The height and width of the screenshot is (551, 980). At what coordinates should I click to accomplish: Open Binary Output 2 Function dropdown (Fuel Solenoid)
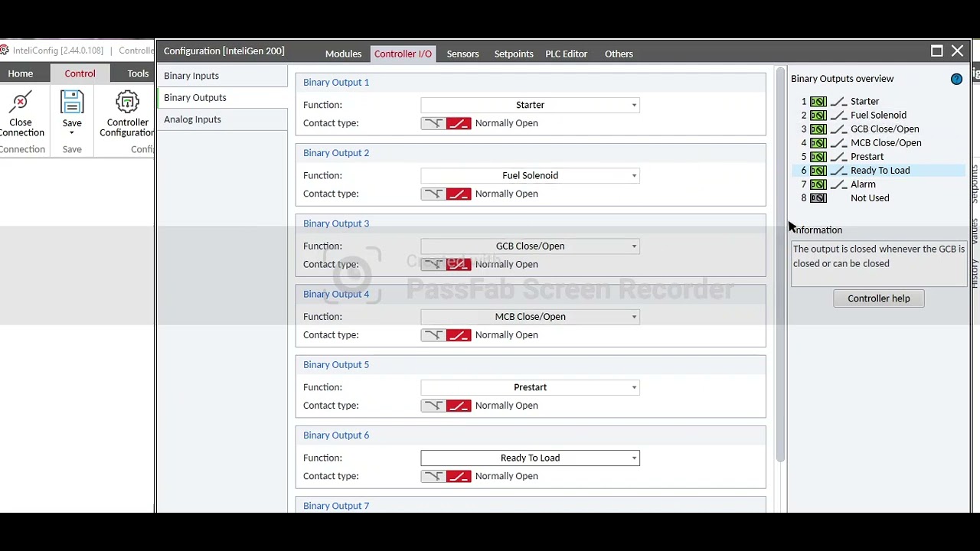click(530, 175)
